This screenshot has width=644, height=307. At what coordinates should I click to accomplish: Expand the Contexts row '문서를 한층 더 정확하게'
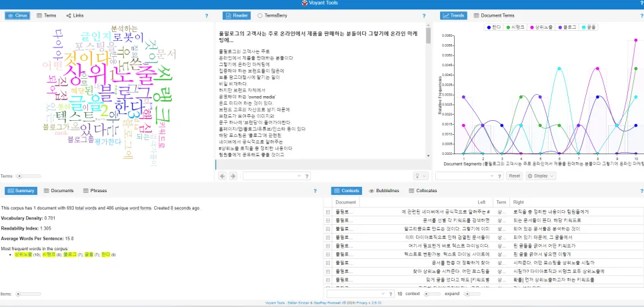[x=328, y=263]
